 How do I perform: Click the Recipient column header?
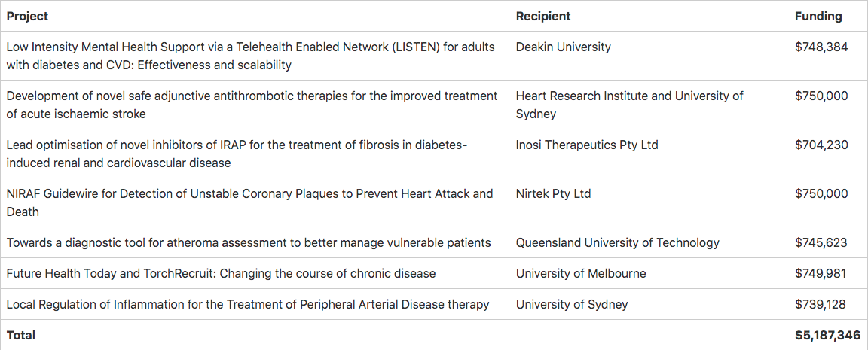pos(543,16)
